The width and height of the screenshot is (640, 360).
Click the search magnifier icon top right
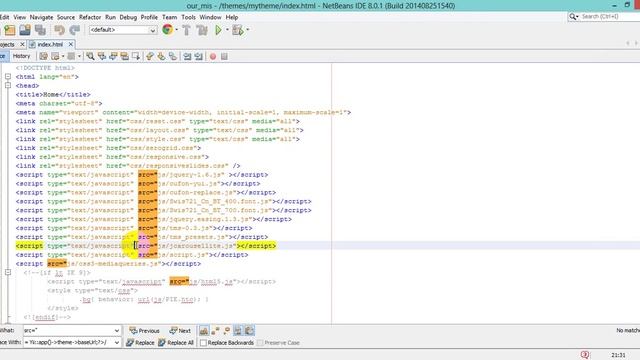click(x=573, y=16)
